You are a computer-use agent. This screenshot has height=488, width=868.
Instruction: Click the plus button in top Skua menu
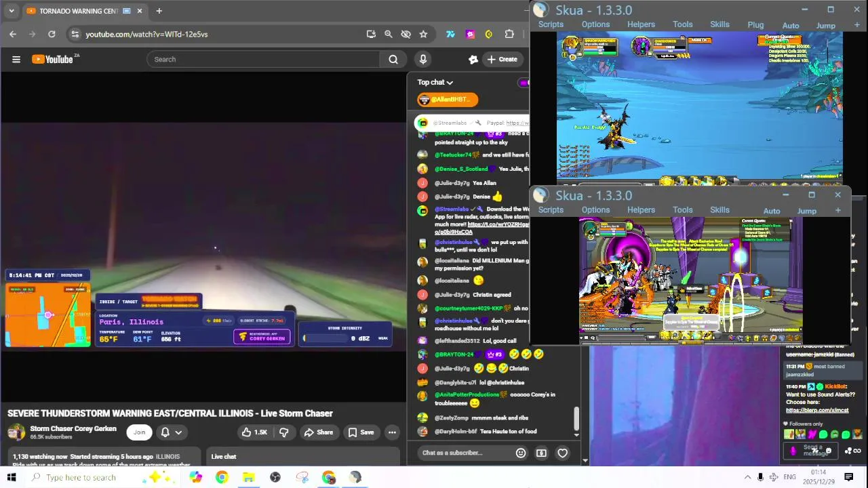857,25
